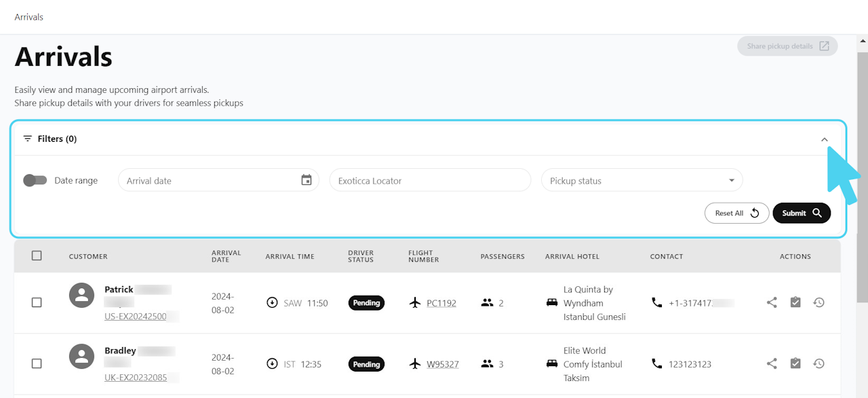The height and width of the screenshot is (398, 868).
Task: Click phone icon next to 123123123
Action: [656, 363]
